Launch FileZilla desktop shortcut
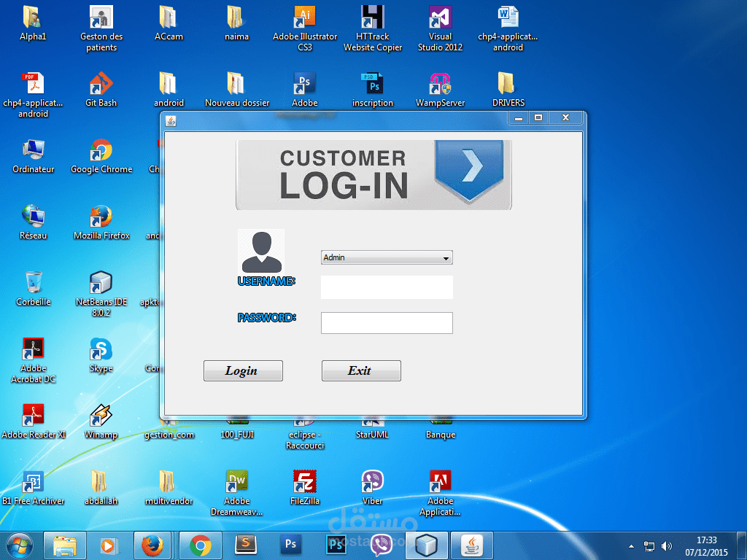 (305, 487)
